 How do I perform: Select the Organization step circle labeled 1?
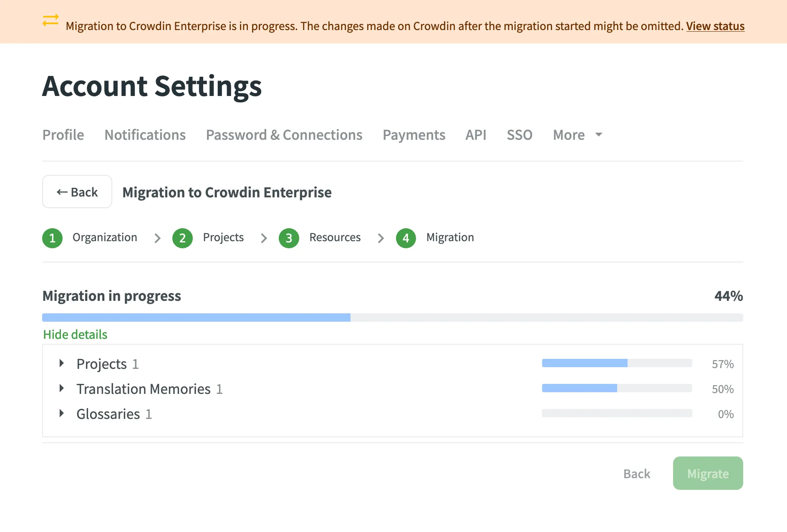pos(52,238)
